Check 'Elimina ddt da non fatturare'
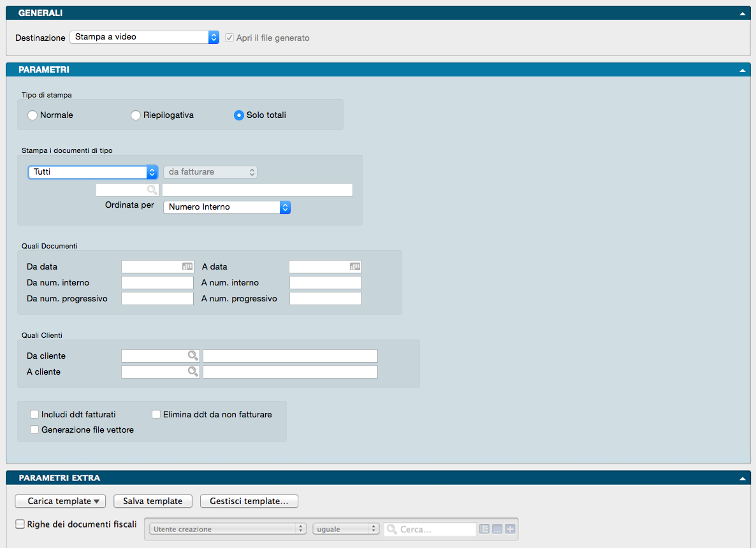The height and width of the screenshot is (548, 756). [x=156, y=415]
